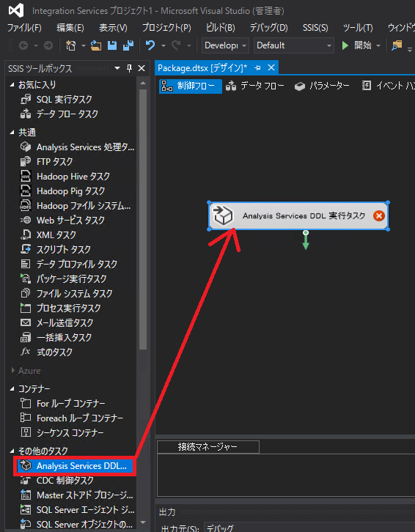Click the save all toolbar icon

click(x=128, y=45)
